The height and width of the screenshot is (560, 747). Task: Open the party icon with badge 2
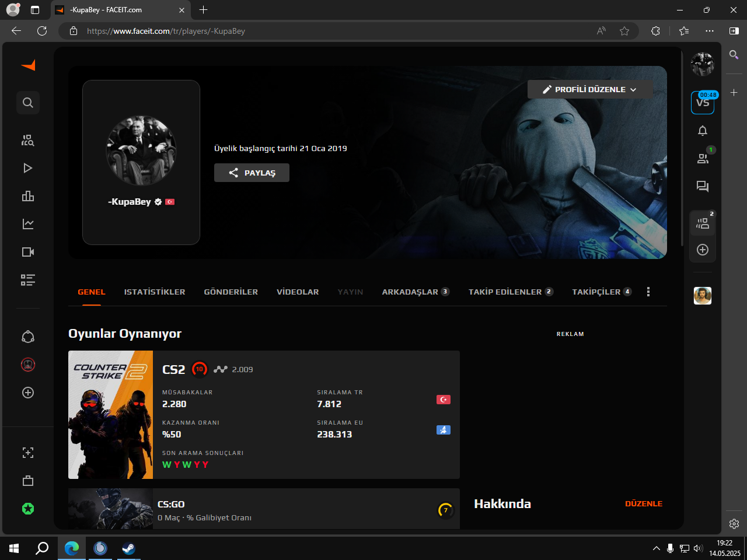coord(703,223)
